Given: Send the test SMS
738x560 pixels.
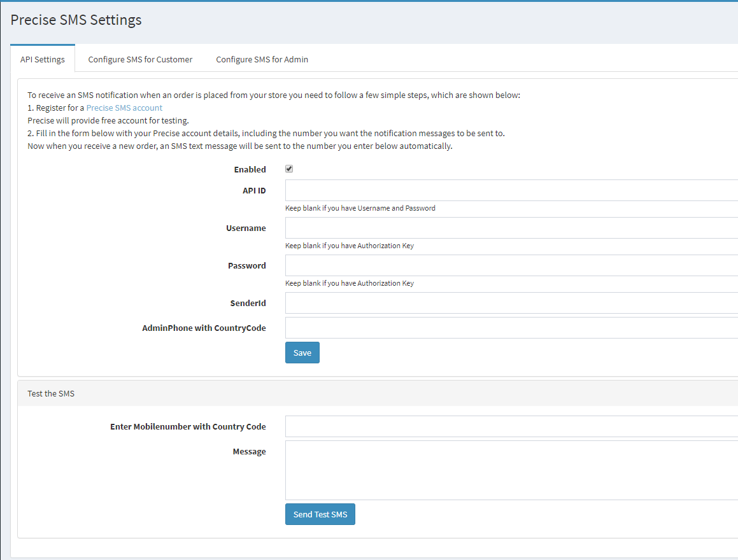Looking at the screenshot, I should (x=320, y=514).
